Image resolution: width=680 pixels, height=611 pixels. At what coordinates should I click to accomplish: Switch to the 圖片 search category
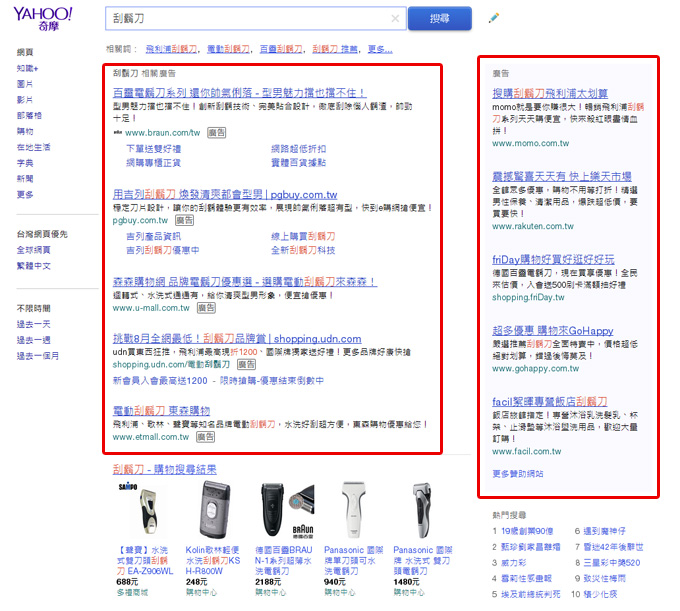pos(25,84)
